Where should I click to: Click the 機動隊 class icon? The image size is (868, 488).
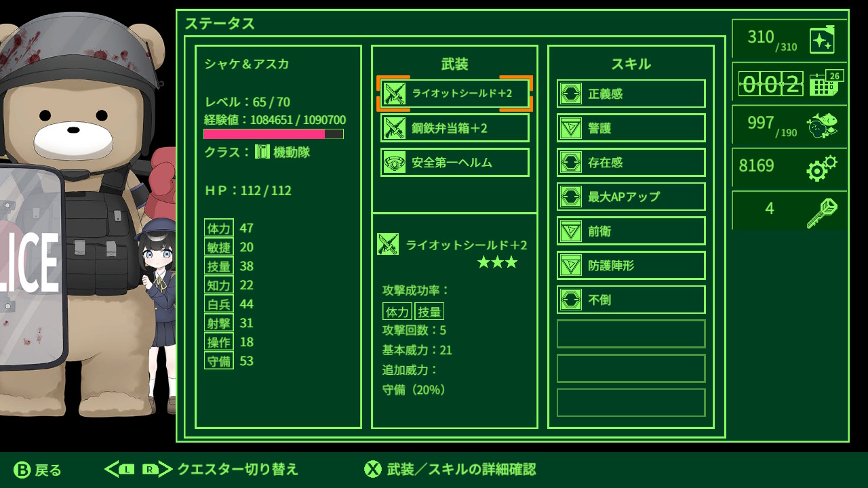(x=262, y=152)
